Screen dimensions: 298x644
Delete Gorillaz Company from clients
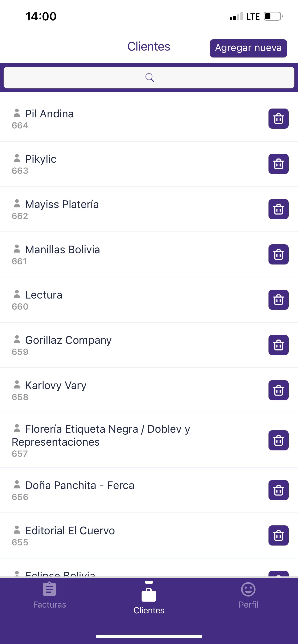278,345
